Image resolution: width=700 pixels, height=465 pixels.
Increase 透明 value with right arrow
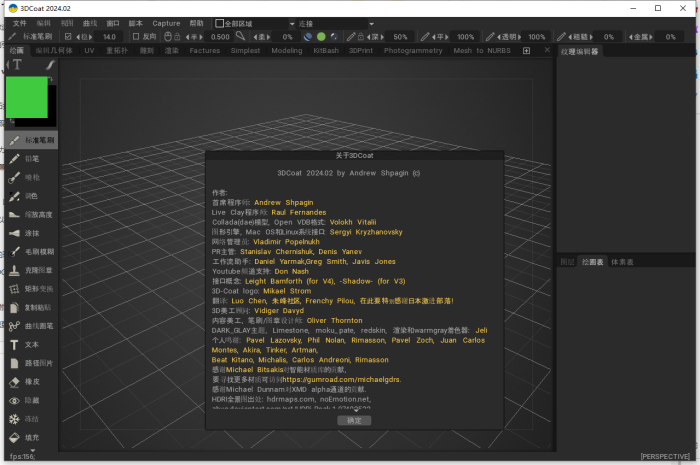519,37
